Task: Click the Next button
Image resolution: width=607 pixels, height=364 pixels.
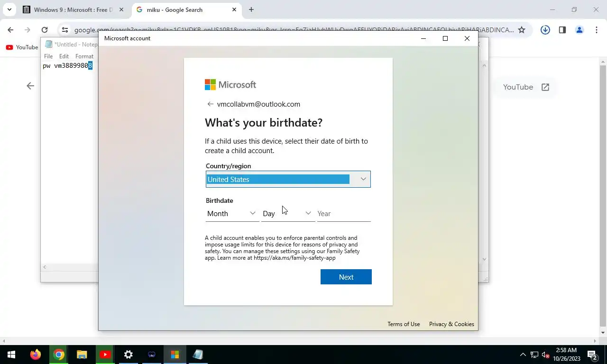Action: 346,277
